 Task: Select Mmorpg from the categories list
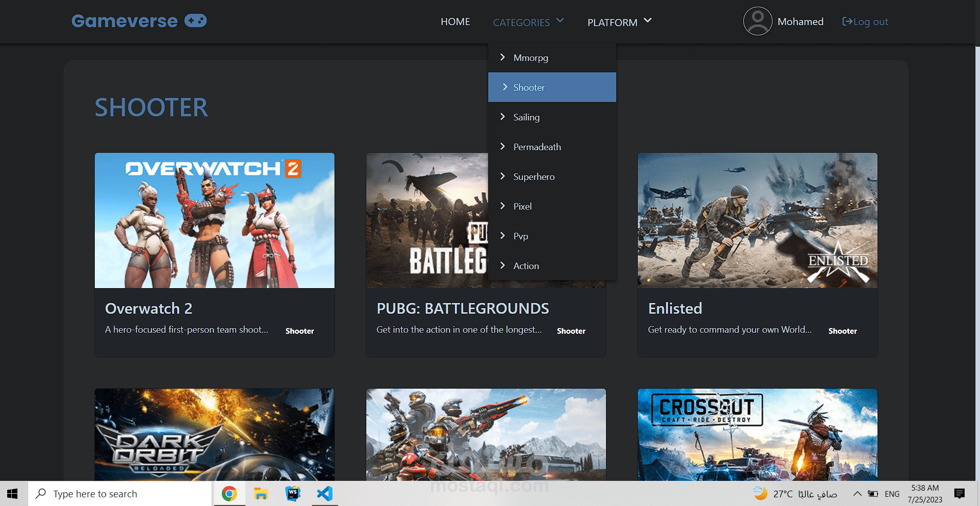coord(552,57)
